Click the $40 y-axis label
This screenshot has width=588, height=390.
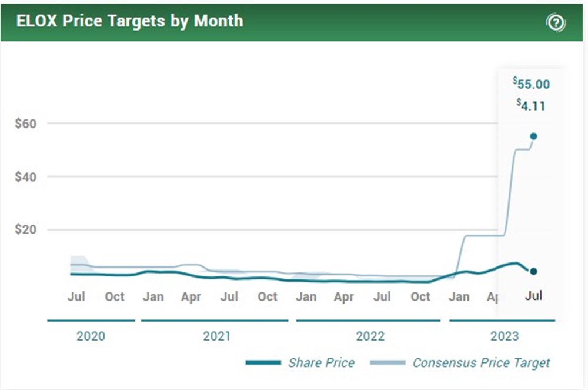[x=26, y=176]
